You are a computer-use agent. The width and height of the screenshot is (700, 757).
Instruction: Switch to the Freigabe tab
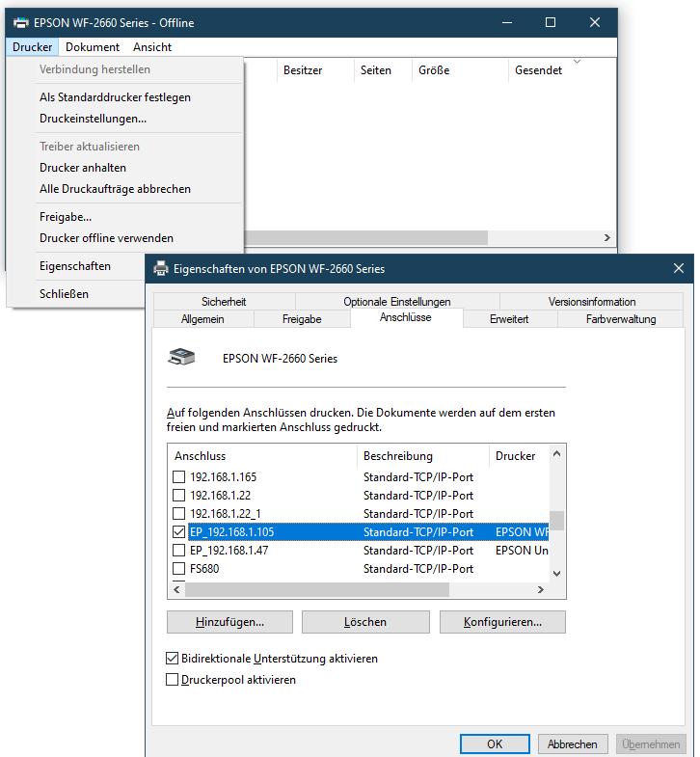click(x=302, y=319)
